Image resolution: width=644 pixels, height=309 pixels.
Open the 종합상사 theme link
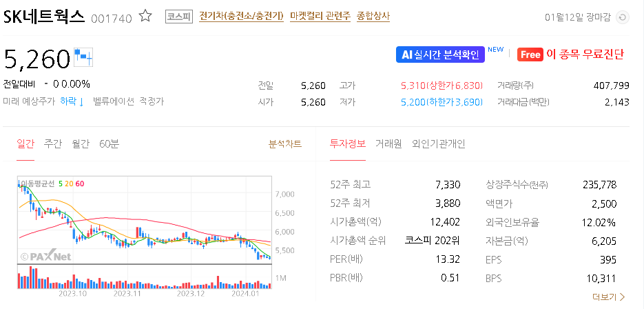[x=373, y=17]
